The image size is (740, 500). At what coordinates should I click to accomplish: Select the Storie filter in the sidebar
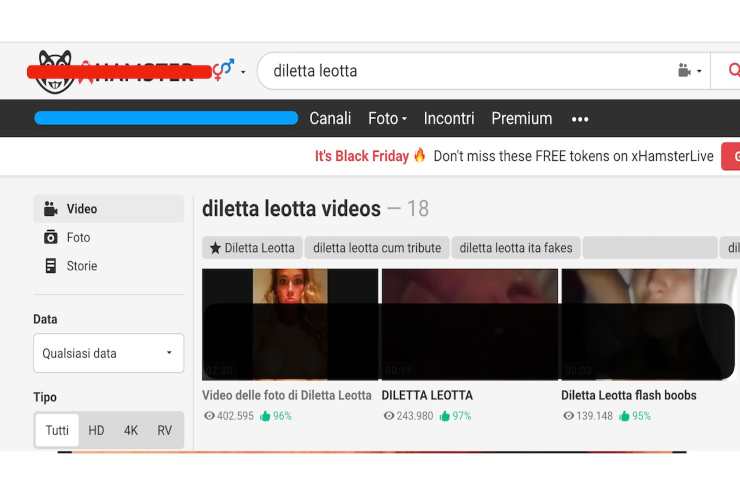pos(109,266)
